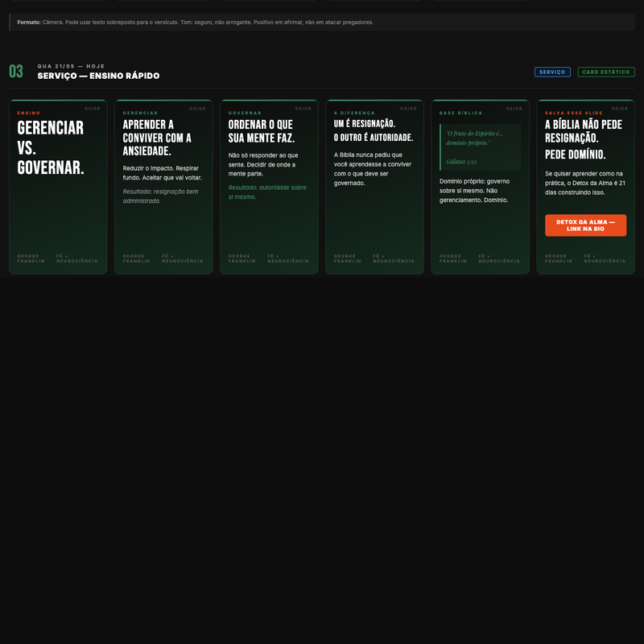Click the 06/06 slide counter
This screenshot has width=644, height=644.
coord(620,109)
